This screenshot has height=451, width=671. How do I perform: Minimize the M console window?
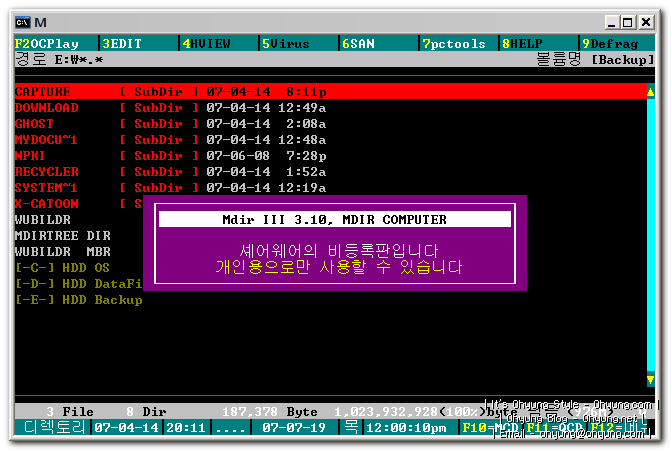coord(612,22)
